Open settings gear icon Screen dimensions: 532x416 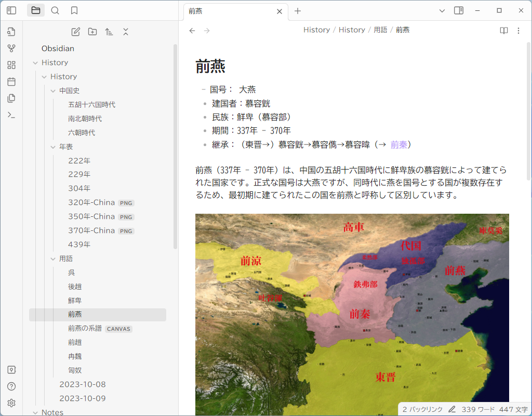coord(11,403)
